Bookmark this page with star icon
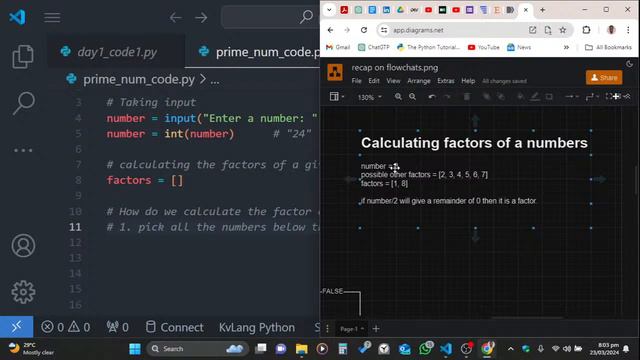This screenshot has width=640, height=360. [x=563, y=30]
